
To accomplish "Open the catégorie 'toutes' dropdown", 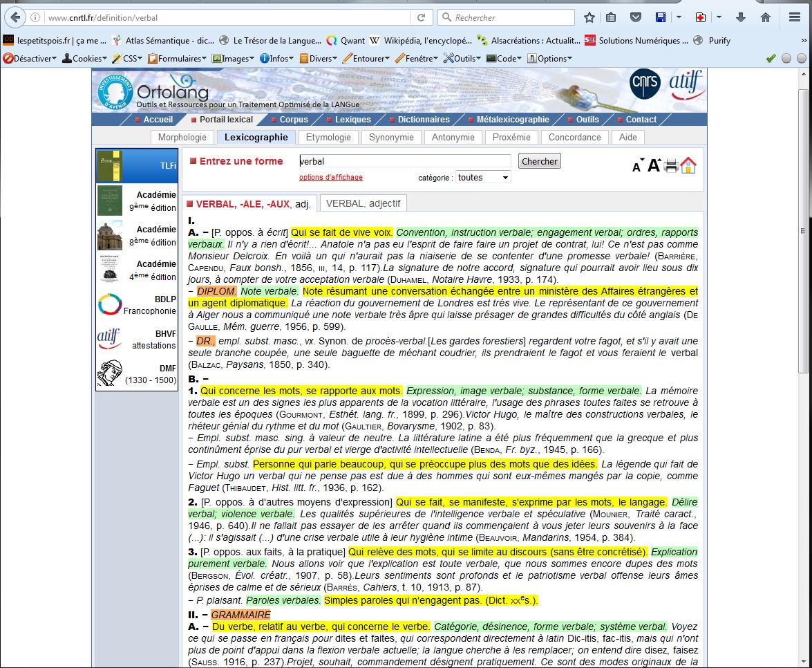I will [x=483, y=177].
